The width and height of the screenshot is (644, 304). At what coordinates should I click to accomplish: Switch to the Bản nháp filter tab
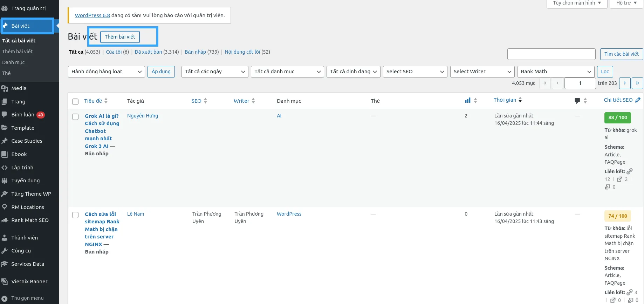point(195,52)
